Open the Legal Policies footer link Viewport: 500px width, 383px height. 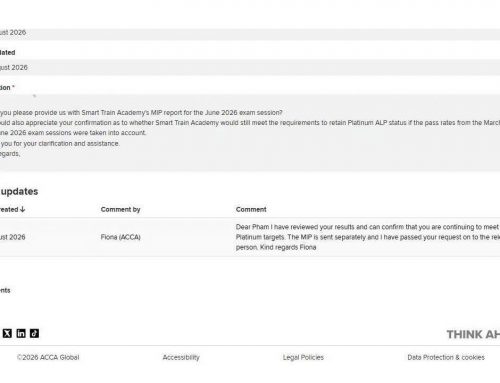[x=303, y=357]
